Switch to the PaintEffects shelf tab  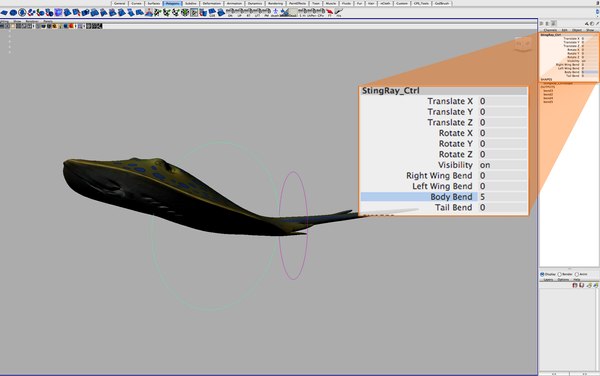tap(298, 3)
